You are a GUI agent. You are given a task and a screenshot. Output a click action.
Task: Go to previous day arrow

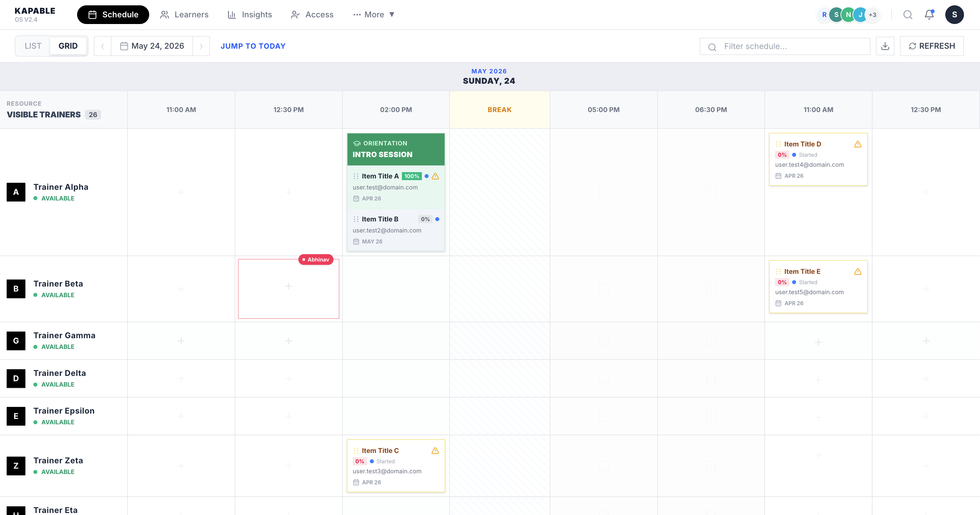click(103, 46)
